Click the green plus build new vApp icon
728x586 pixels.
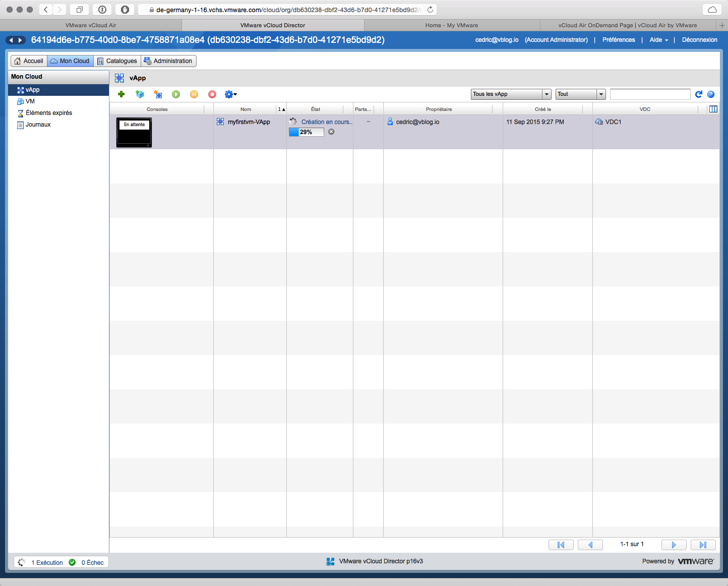121,94
